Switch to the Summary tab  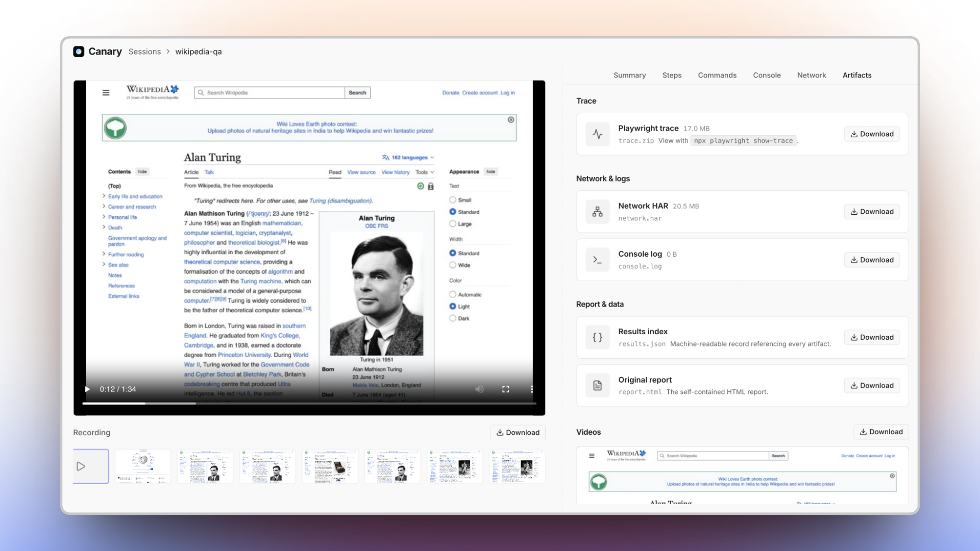point(629,75)
